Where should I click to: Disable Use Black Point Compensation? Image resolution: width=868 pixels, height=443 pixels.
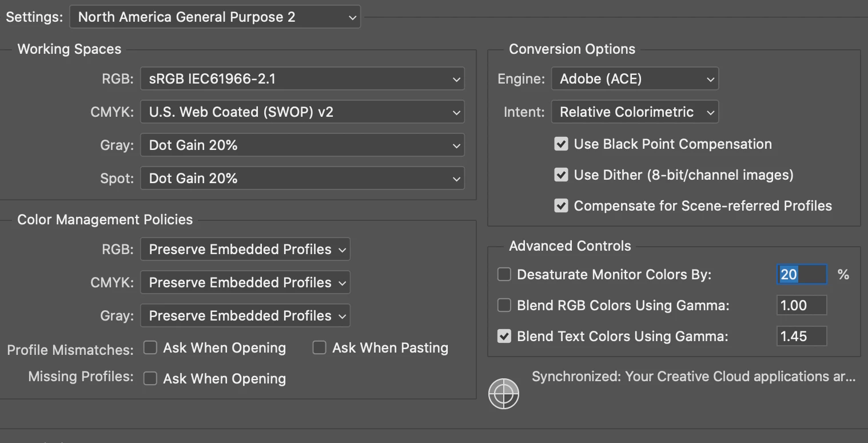coord(561,144)
